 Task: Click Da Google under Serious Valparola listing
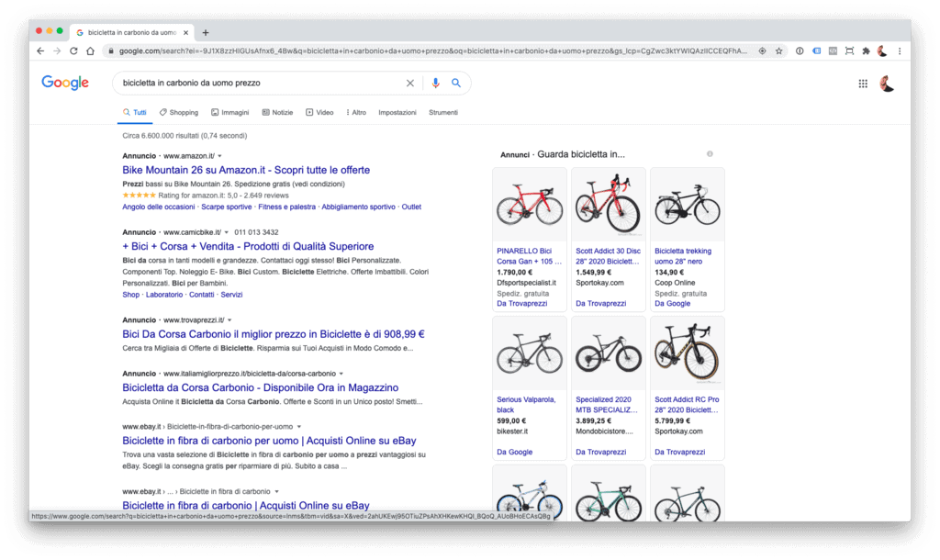coord(514,452)
